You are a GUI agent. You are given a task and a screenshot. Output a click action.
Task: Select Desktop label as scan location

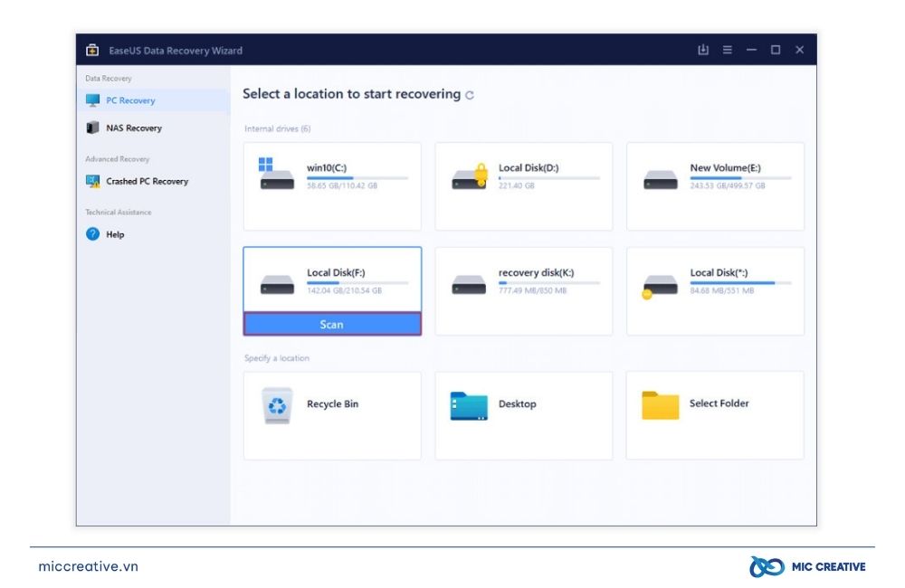tap(517, 404)
